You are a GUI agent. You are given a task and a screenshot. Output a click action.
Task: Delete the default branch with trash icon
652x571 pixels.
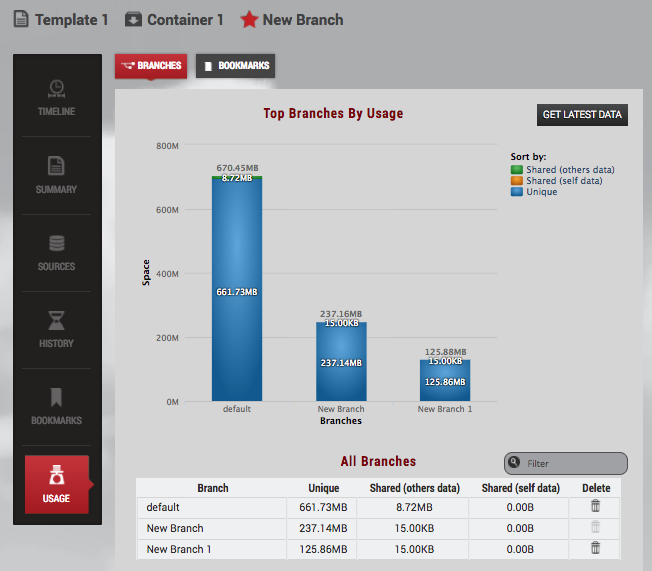tap(595, 508)
